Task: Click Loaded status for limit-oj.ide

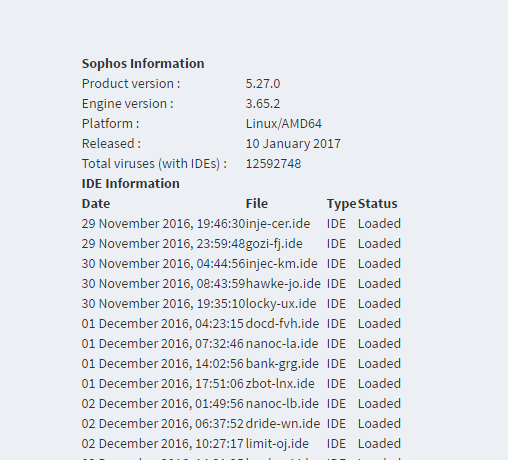Action: coord(379,444)
